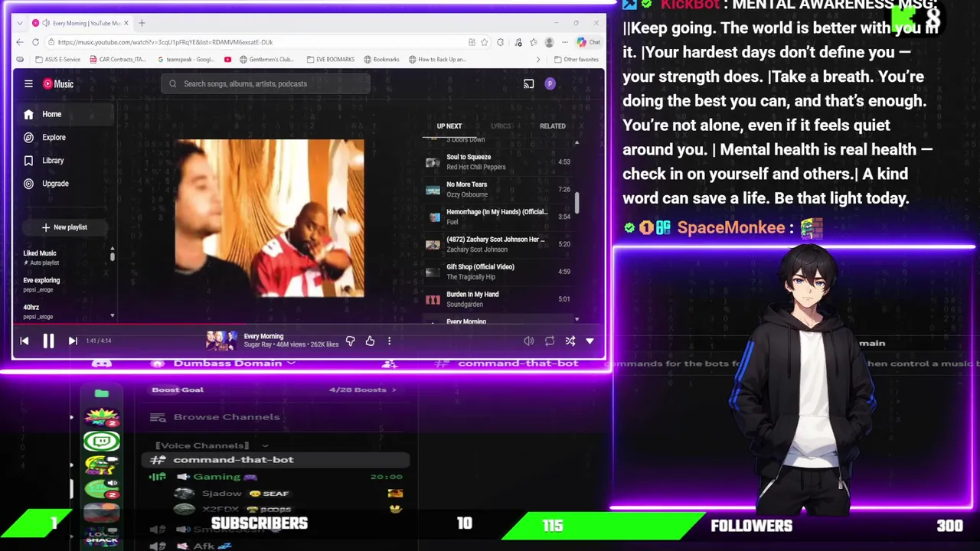Select the Zachary Scot Johnson queue item
The width and height of the screenshot is (980, 551).
498,244
